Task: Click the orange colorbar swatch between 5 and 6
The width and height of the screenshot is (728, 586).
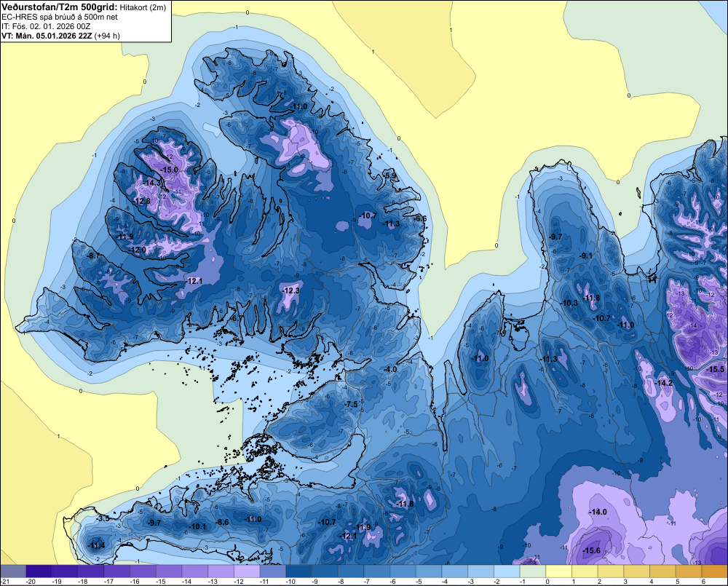Action: [x=689, y=571]
